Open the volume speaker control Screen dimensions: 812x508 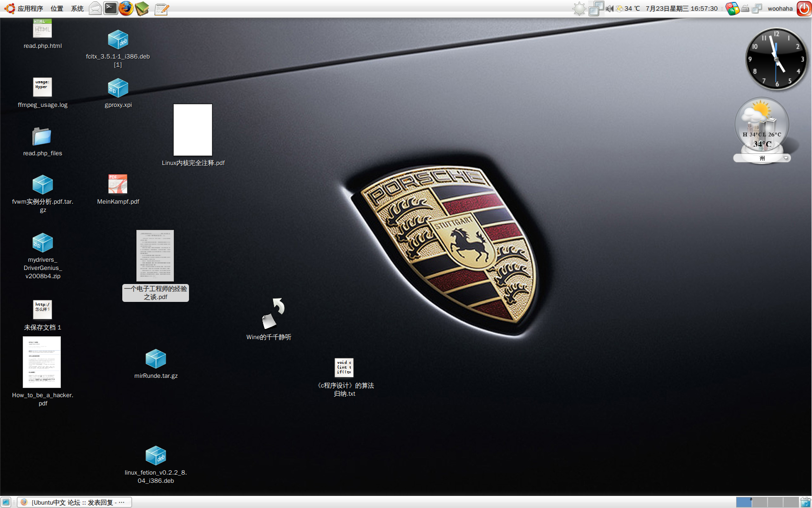click(609, 8)
